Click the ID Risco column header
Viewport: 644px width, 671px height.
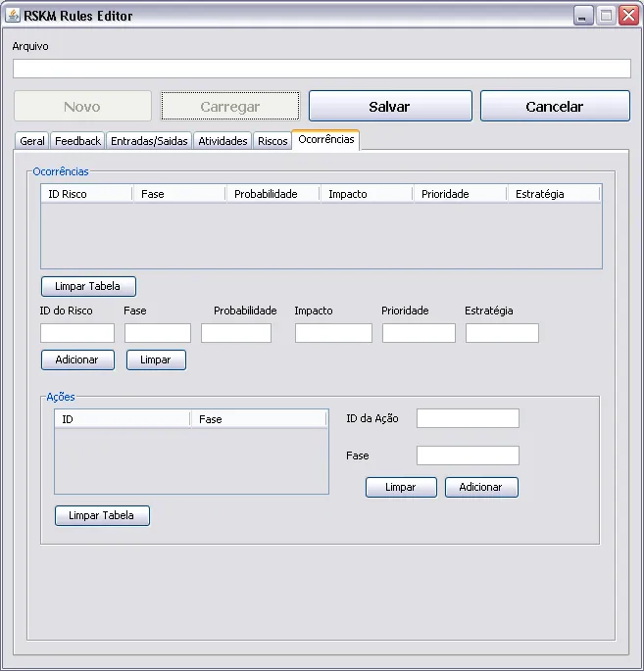coord(87,194)
